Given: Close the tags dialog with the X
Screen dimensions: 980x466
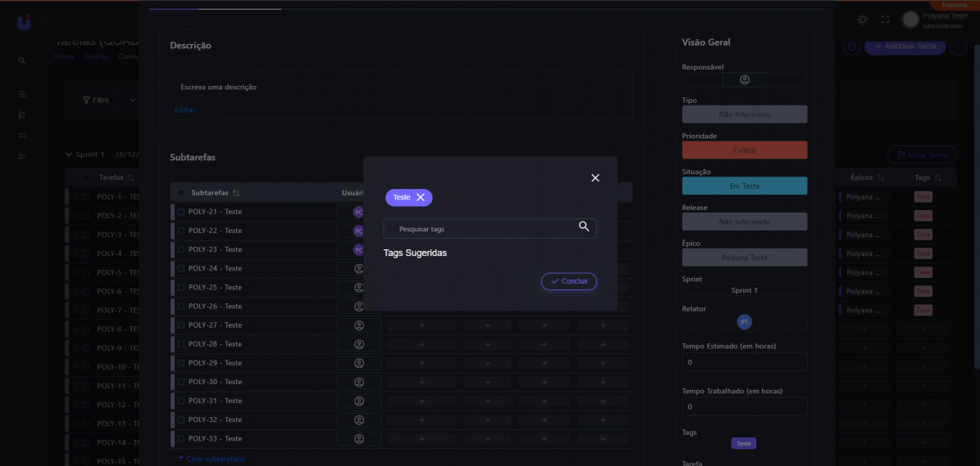Looking at the screenshot, I should tap(595, 178).
